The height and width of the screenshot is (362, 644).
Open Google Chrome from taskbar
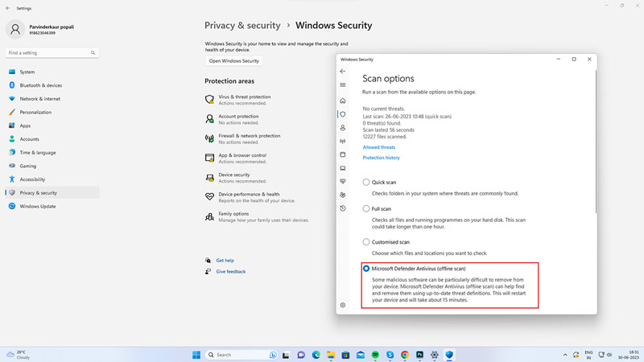coord(405,355)
